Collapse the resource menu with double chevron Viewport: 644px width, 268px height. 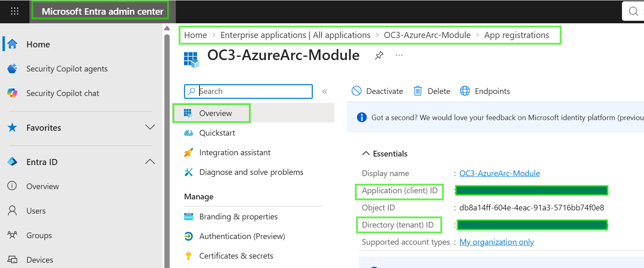click(325, 92)
